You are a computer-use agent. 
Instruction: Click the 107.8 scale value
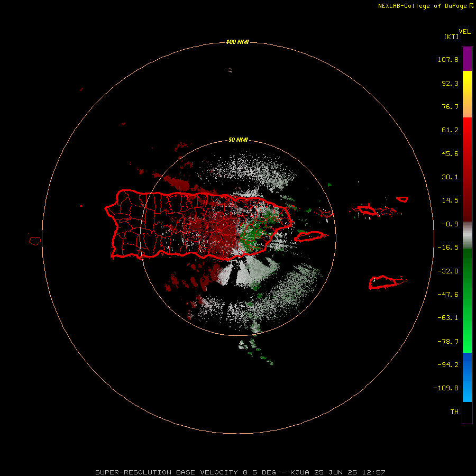coord(448,59)
